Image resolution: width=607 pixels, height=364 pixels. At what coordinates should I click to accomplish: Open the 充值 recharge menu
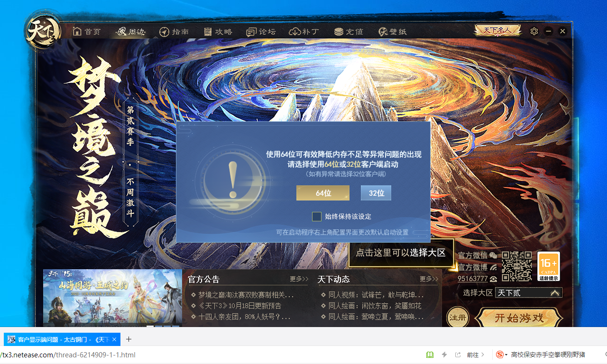coord(349,32)
